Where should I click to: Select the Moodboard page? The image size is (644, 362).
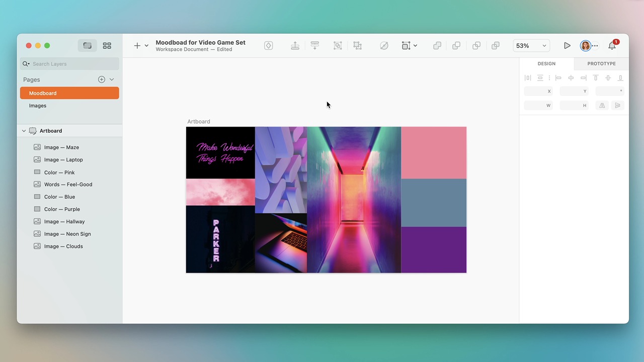[69, 93]
